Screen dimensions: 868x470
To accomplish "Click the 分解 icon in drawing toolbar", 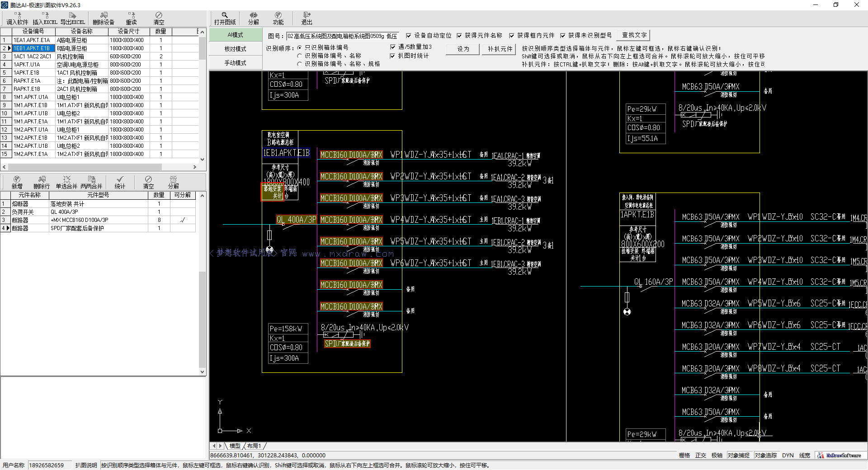I will (254, 19).
